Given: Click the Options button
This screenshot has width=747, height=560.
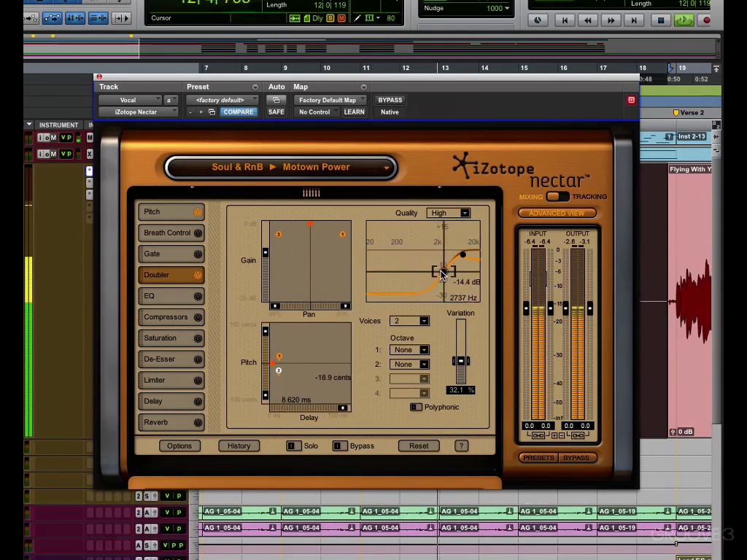Looking at the screenshot, I should coord(179,446).
